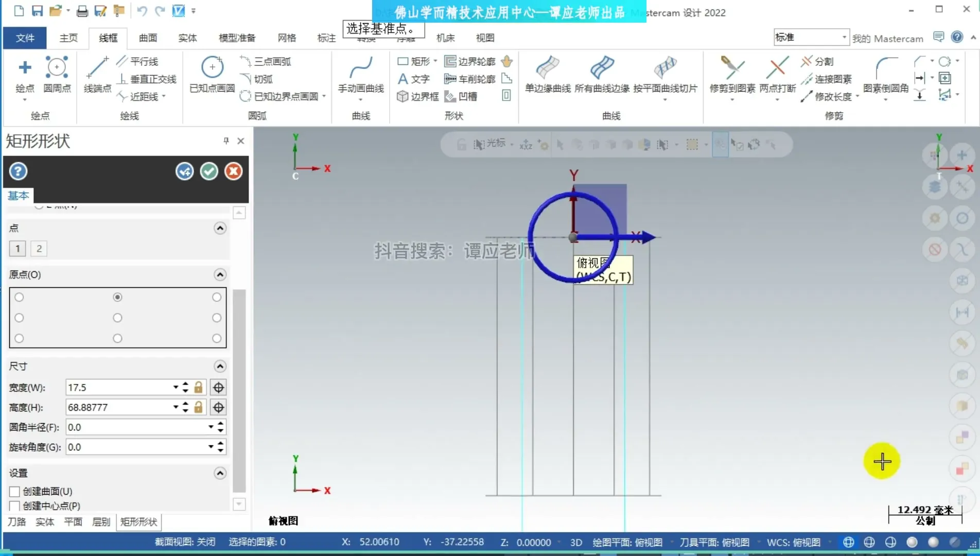Viewport: 980px width, 556px height.
Task: Select the 修剪到图素 trim tool
Action: pos(731,74)
